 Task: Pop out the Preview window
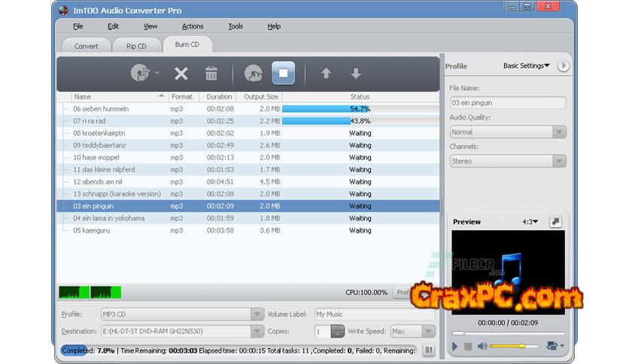pos(555,222)
